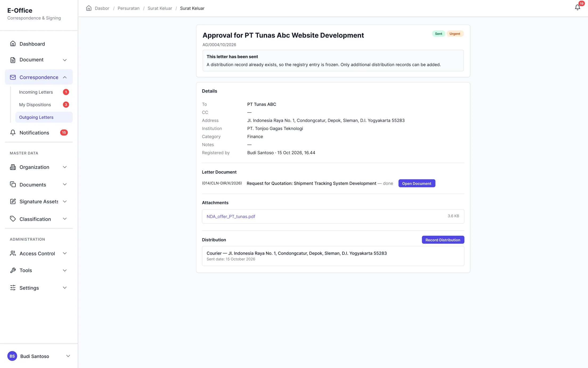
Task: Click the letter number AG/0004/10/2026
Action: 219,45
